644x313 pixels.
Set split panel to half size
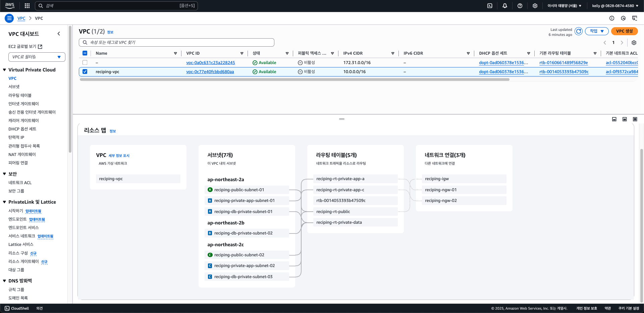click(625, 119)
